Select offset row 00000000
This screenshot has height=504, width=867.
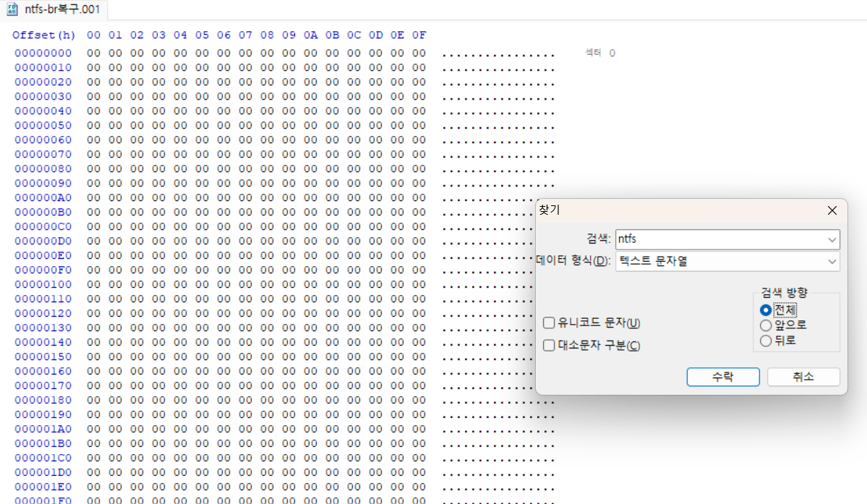43,53
